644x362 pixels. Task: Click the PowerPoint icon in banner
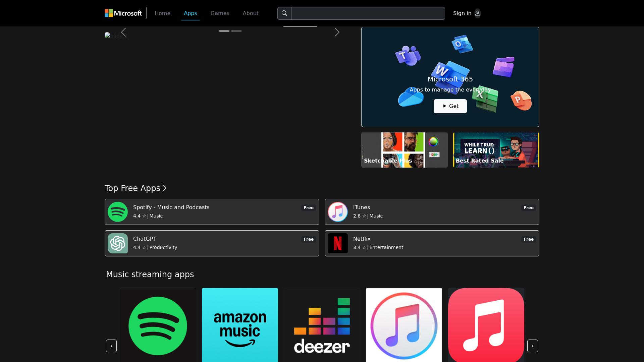521,100
